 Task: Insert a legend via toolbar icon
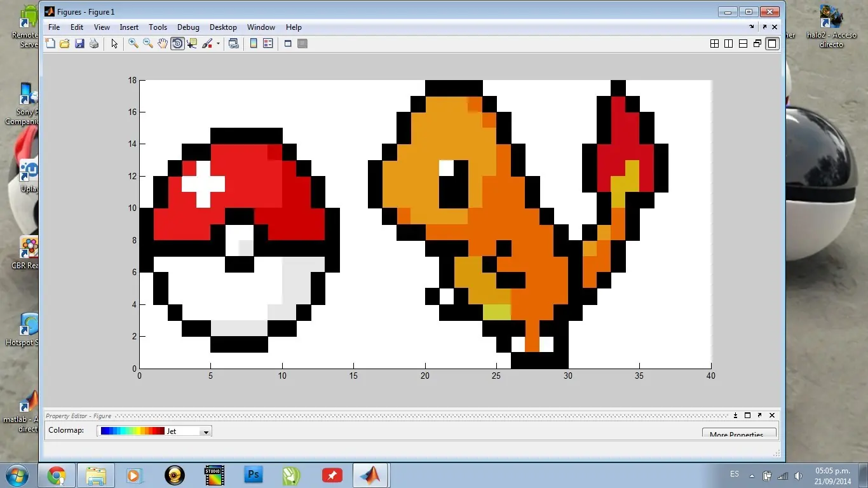[268, 44]
